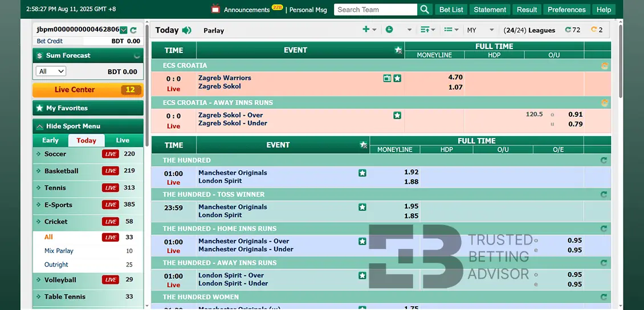This screenshot has width=644, height=310.
Task: Clear favorites star in first Event header
Action: pyautogui.click(x=398, y=50)
